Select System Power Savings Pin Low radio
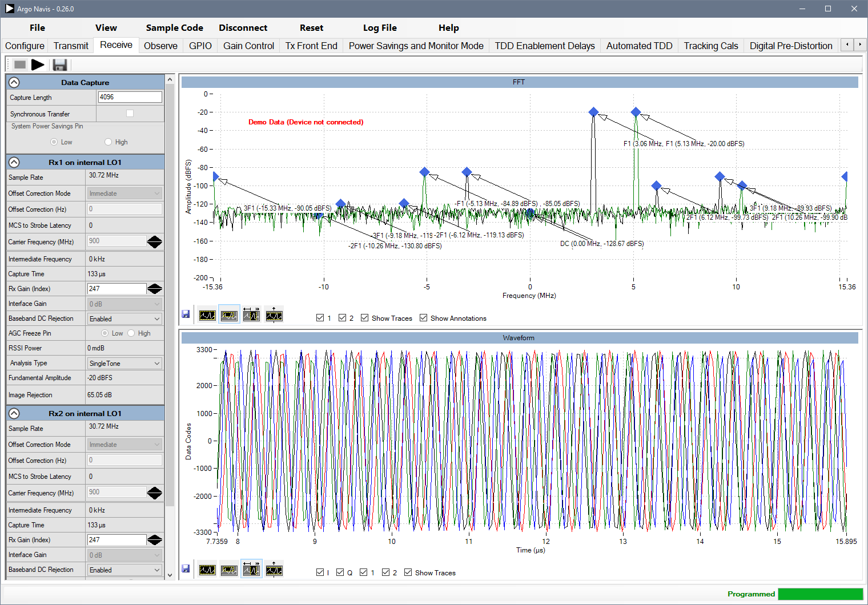 pyautogui.click(x=54, y=142)
